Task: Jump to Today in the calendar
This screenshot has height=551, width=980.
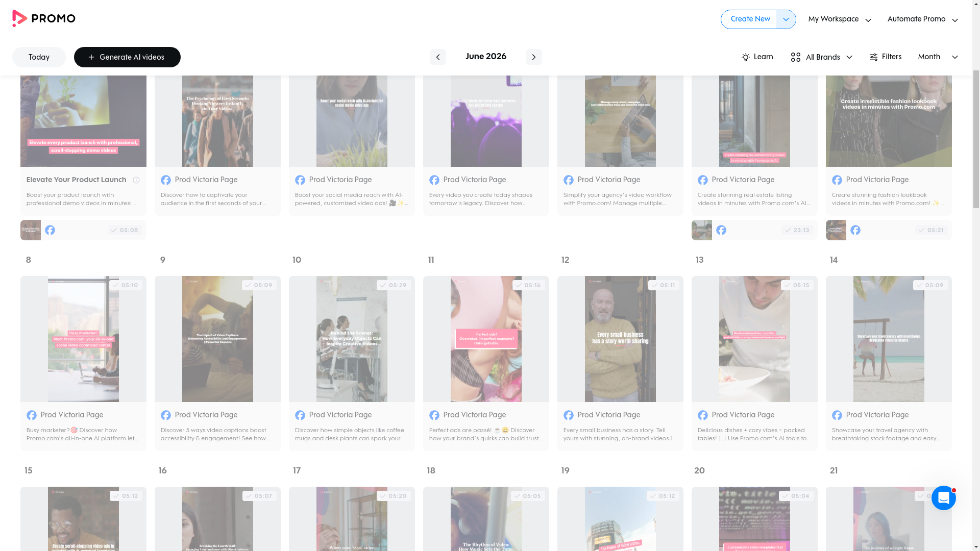Action: 39,57
